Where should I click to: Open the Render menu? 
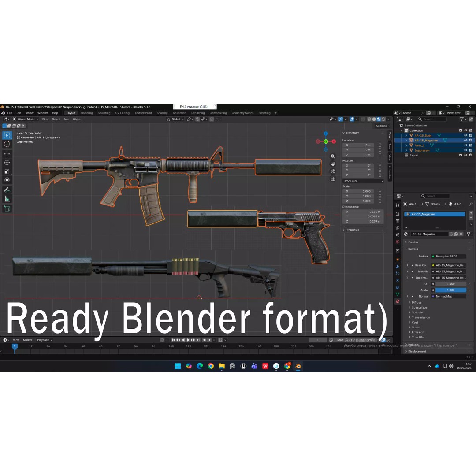coord(29,113)
